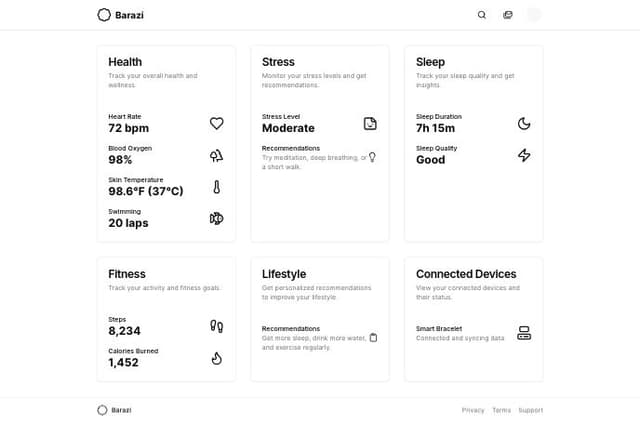This screenshot has height=423, width=640.
Task: Click the flame icon for Calories Burned
Action: point(216,358)
